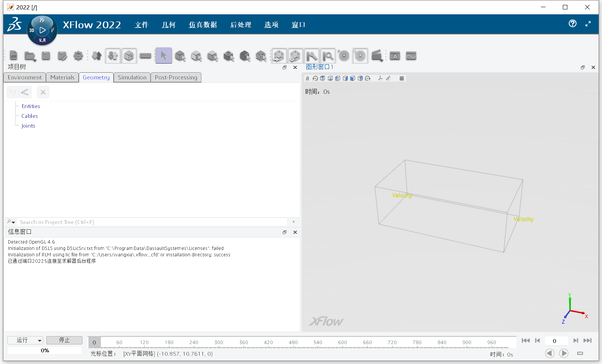Viewport: 602px width, 364px height.
Task: Click the fullscreen expand arrows icon
Action: [588, 24]
